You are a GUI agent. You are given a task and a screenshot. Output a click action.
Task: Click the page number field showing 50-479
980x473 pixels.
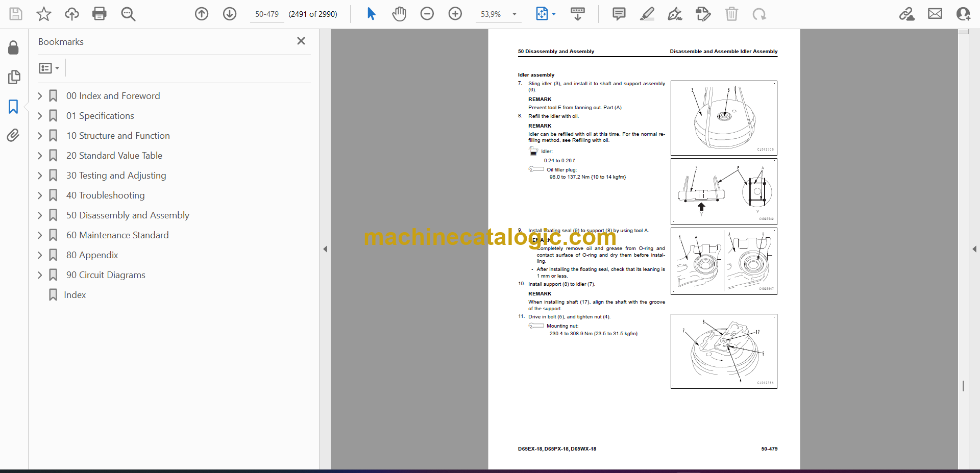[x=267, y=14]
